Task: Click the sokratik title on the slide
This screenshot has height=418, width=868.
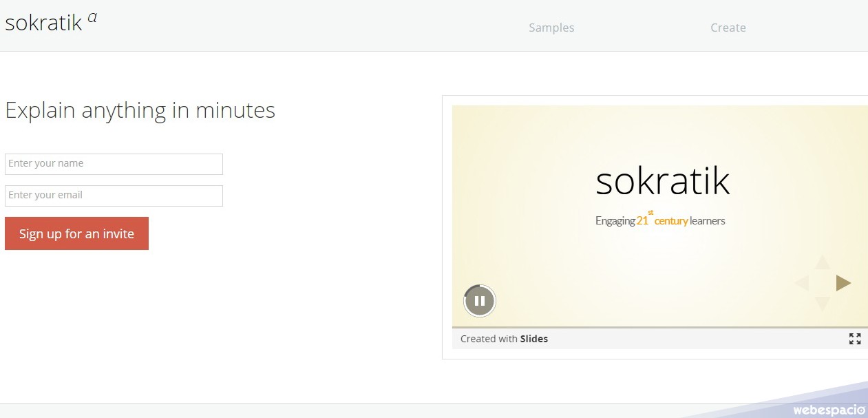Action: pyautogui.click(x=662, y=182)
